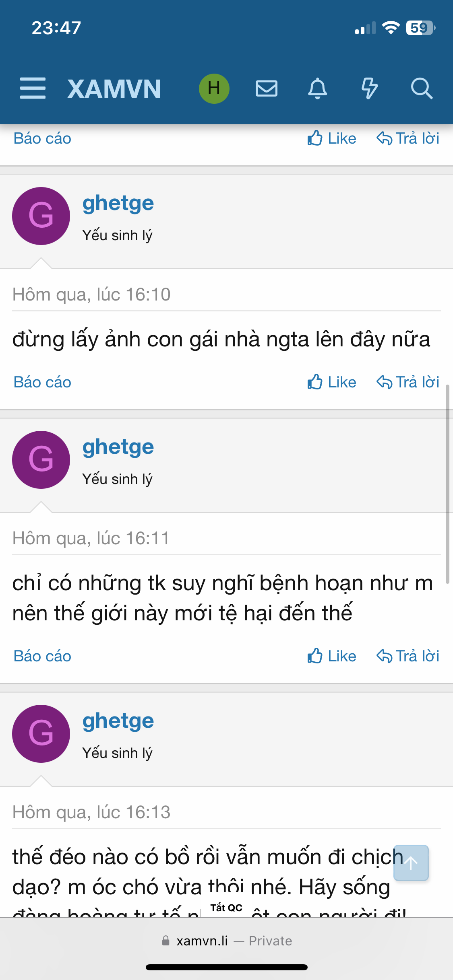Screen dimensions: 453x980
Task: Open the messages envelope icon
Action: tap(266, 89)
